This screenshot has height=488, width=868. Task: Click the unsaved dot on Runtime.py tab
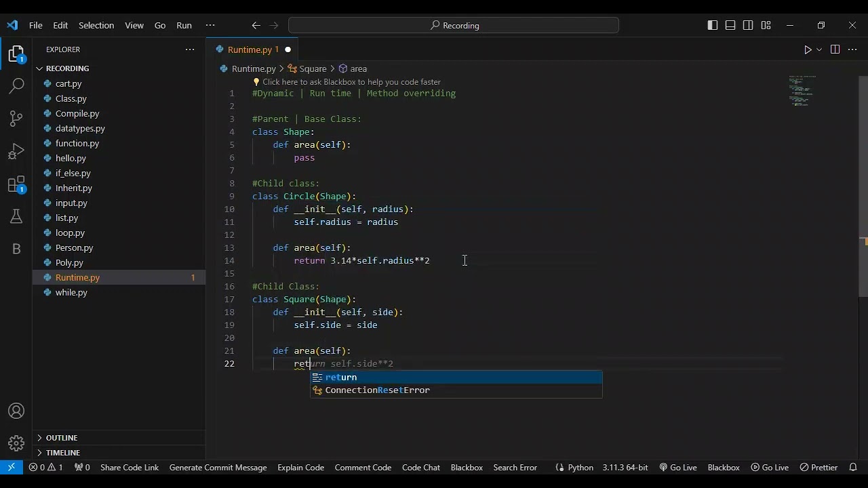pyautogui.click(x=288, y=49)
